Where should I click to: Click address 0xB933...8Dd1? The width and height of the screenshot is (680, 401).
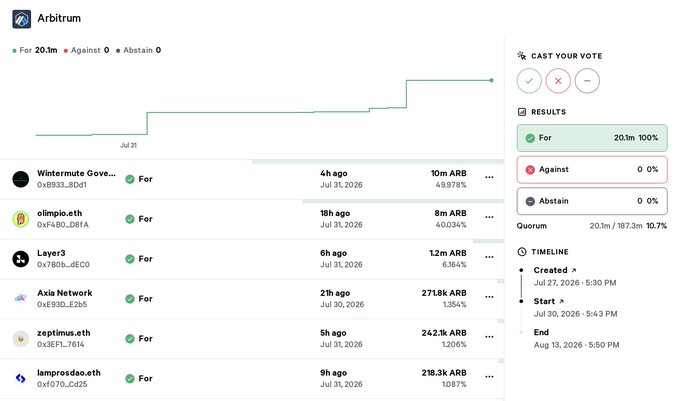click(x=62, y=185)
